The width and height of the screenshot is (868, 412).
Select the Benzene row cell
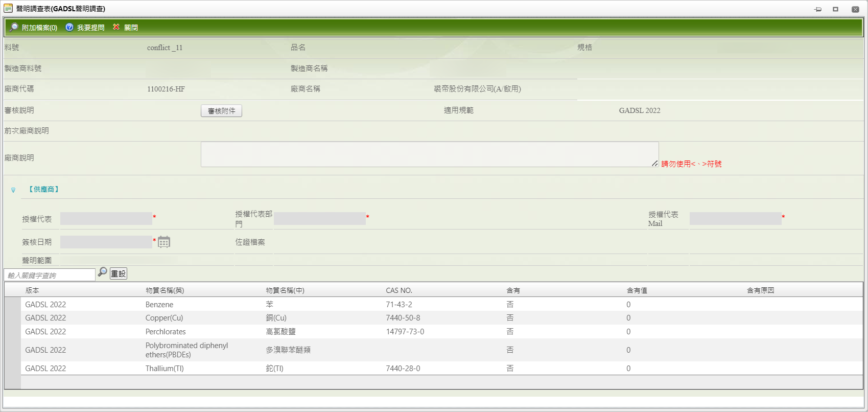pos(159,305)
